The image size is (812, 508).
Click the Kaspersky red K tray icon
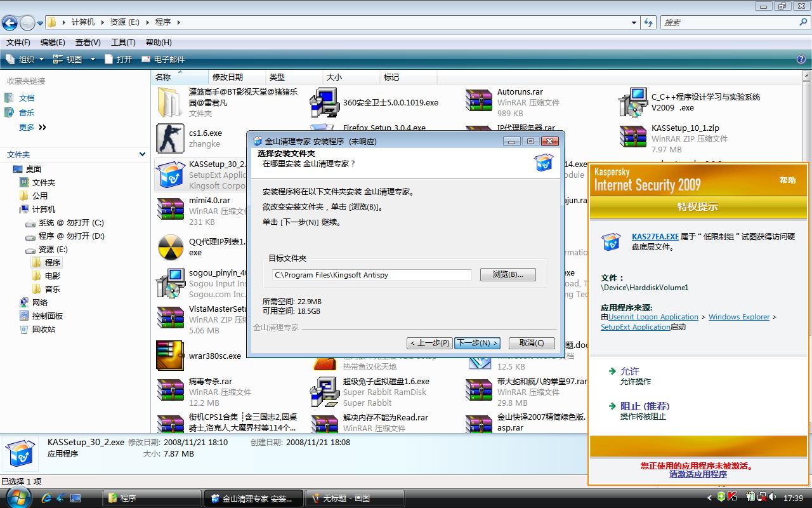click(732, 497)
